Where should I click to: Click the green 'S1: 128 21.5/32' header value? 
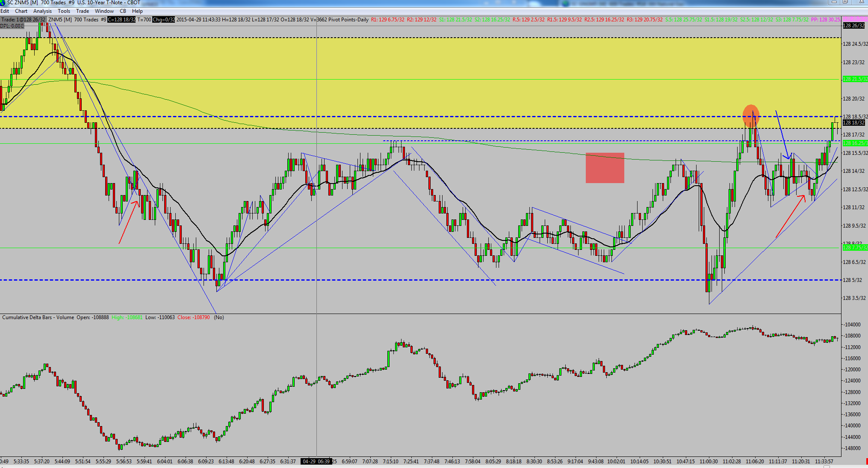click(455, 20)
